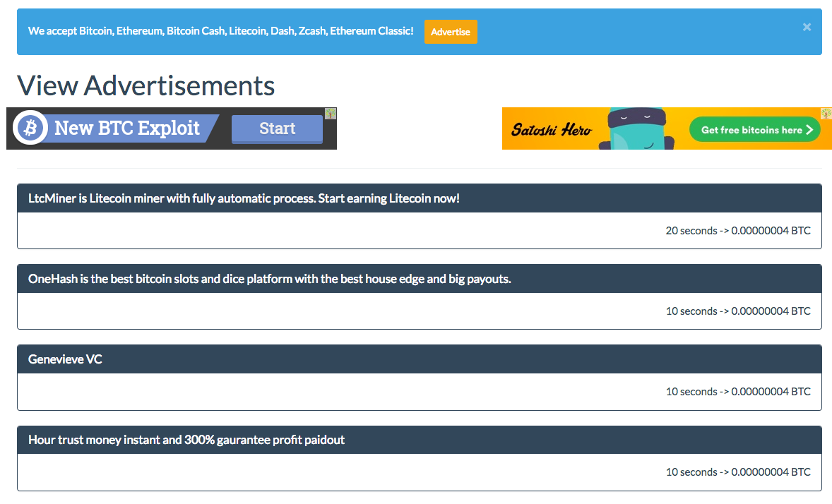Viewport: 832px width, 504px height.
Task: Click the Genevieve VC reward amount
Action: [x=771, y=391]
